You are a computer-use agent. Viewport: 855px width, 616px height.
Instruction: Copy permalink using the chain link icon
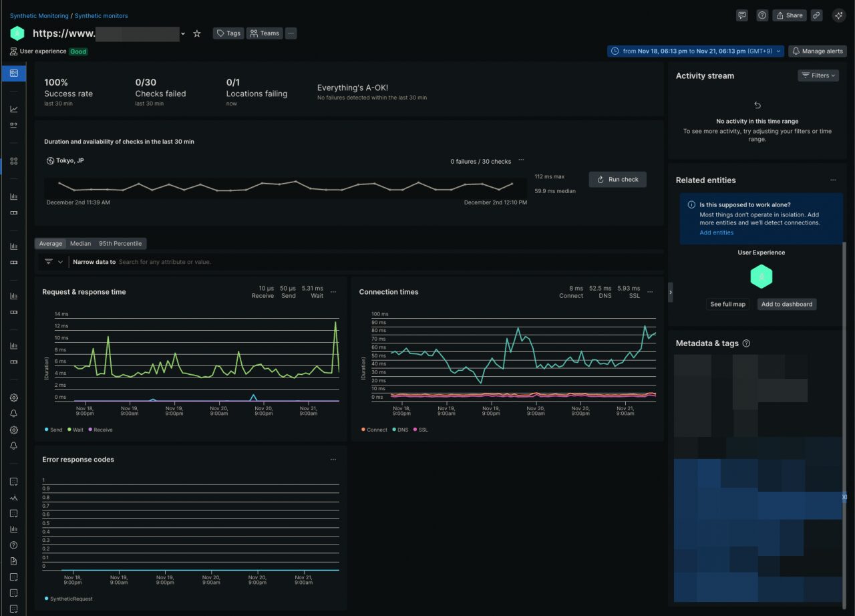point(816,15)
